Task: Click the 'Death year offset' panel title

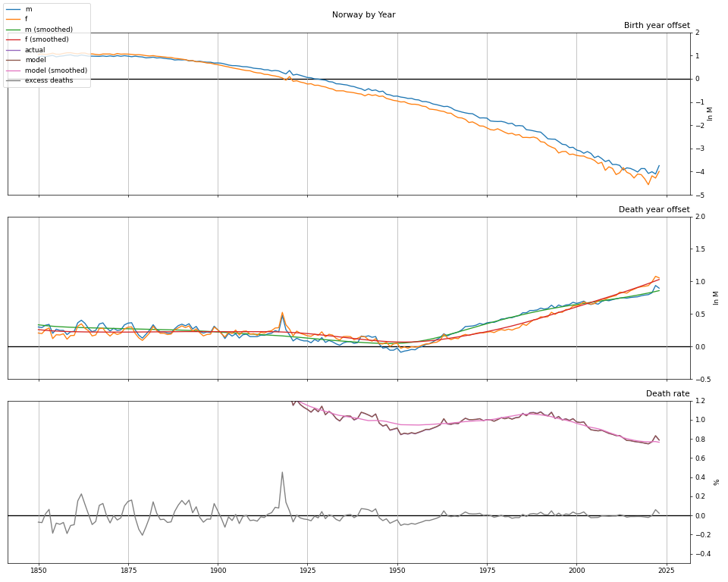Action: tap(654, 210)
